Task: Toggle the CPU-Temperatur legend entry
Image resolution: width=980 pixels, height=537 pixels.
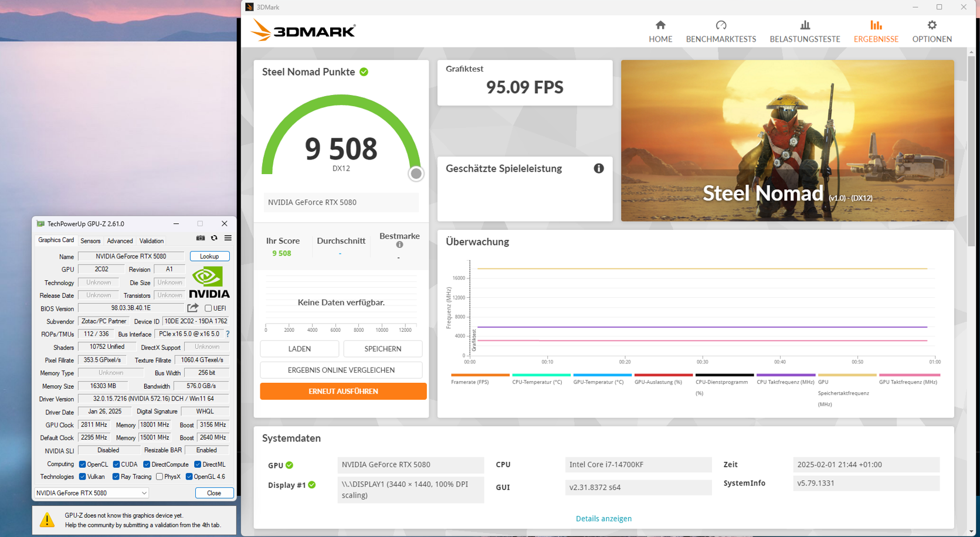Action: [x=541, y=379]
